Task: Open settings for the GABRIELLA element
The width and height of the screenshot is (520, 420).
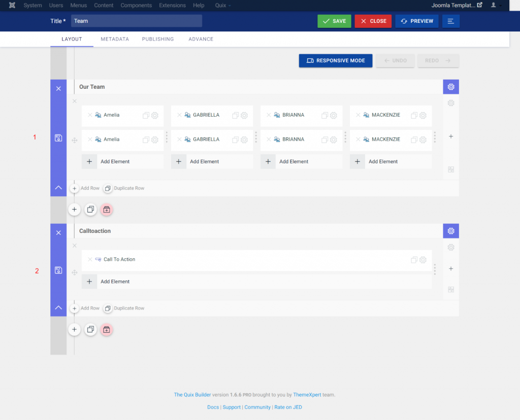Action: coord(244,115)
